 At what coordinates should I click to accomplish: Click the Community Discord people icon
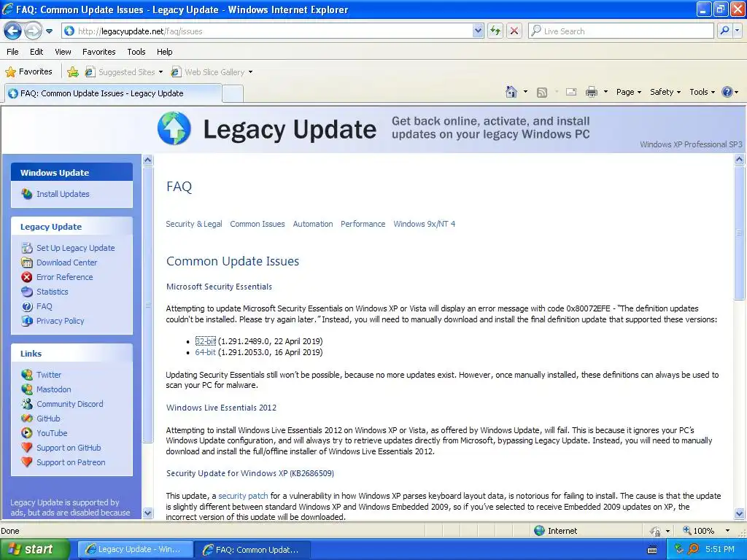(x=27, y=404)
